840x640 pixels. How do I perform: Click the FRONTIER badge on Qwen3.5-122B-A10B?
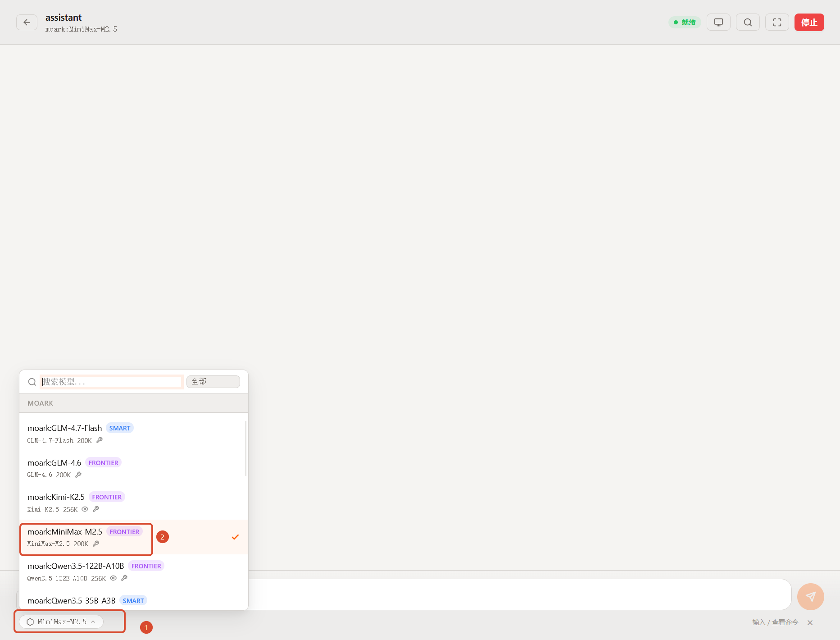click(146, 566)
